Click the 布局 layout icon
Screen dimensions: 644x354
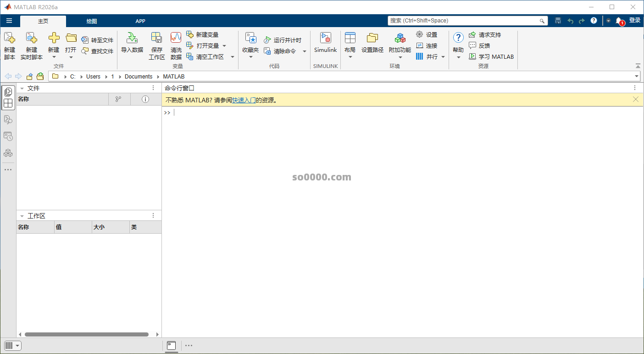(350, 38)
